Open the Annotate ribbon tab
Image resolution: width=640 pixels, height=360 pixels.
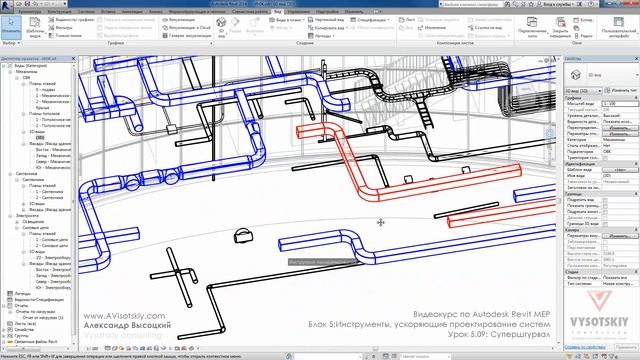(132, 12)
